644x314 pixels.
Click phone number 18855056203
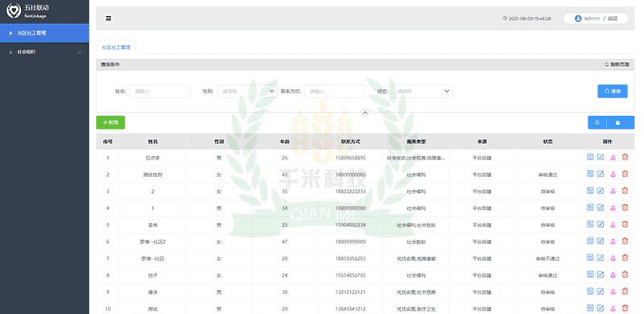coord(350,258)
